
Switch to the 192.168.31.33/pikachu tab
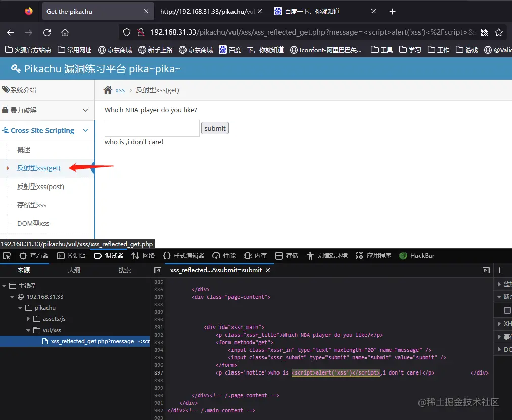click(208, 12)
